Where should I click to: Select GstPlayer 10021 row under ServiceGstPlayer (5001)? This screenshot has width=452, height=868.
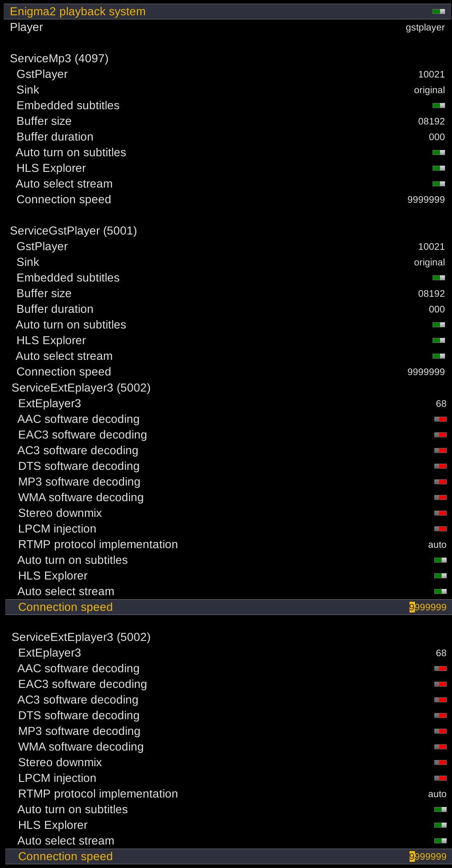click(x=431, y=247)
